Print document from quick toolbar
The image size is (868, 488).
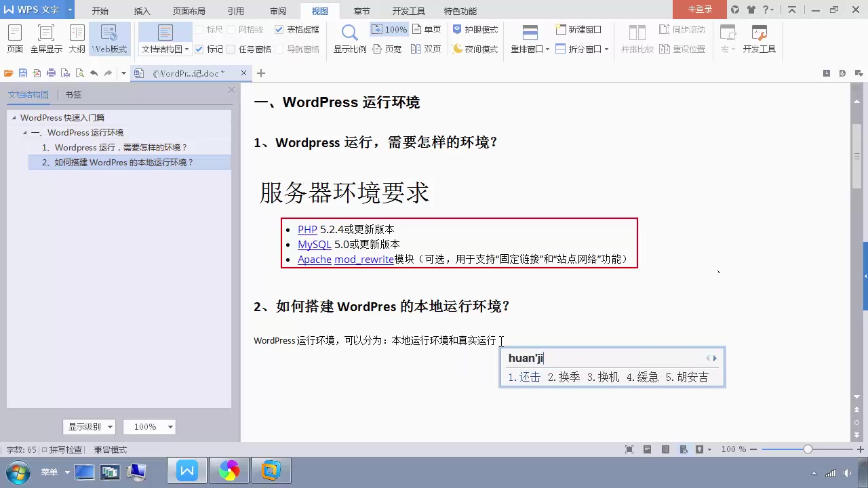[x=51, y=73]
